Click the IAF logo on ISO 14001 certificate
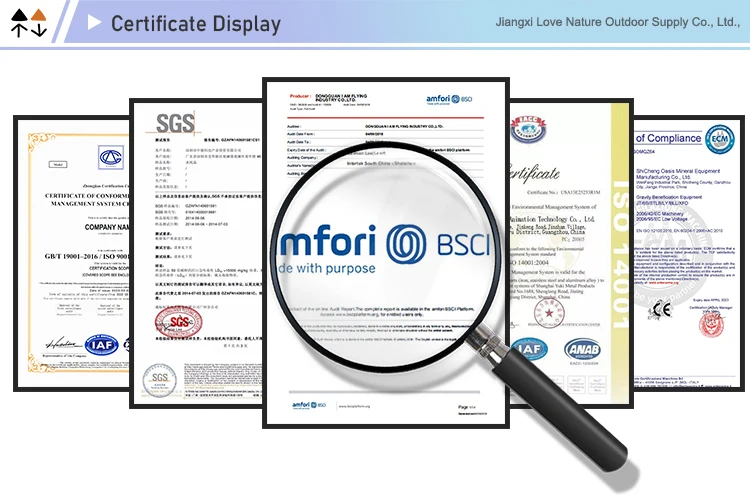This screenshot has height=502, width=750. tap(529, 349)
